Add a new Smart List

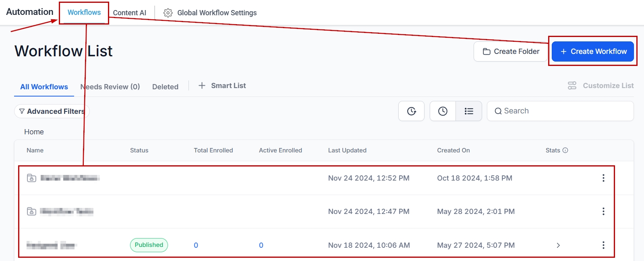[x=222, y=86]
